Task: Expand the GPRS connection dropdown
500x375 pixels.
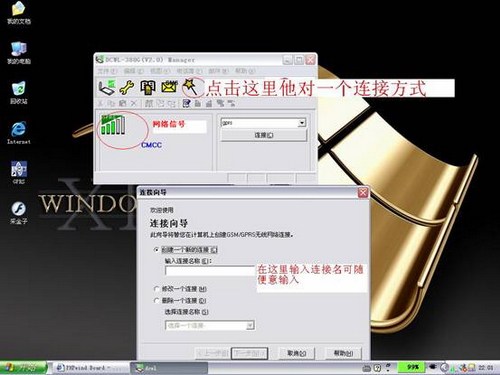Action: coord(302,123)
